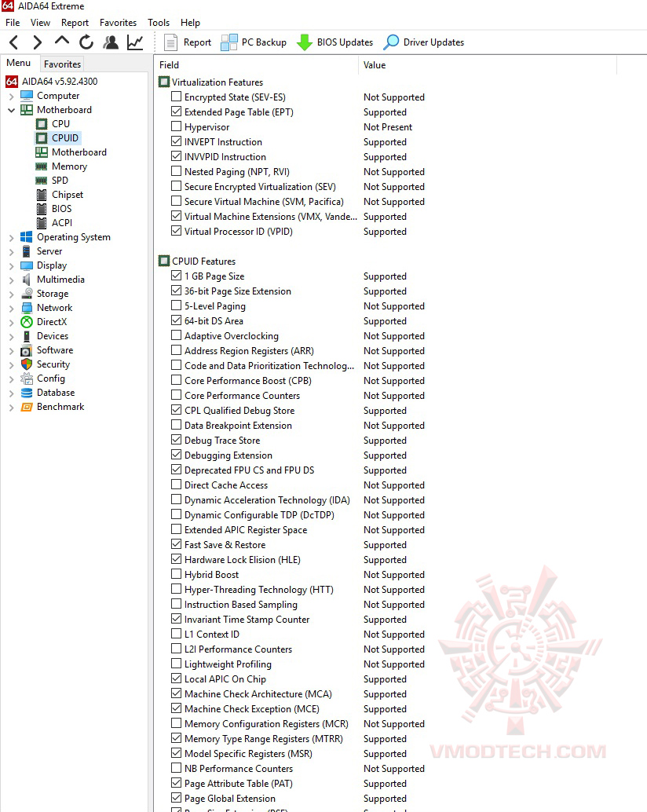Click the Driver Updates magnifier icon
Image resolution: width=647 pixels, height=812 pixels.
pyautogui.click(x=391, y=42)
